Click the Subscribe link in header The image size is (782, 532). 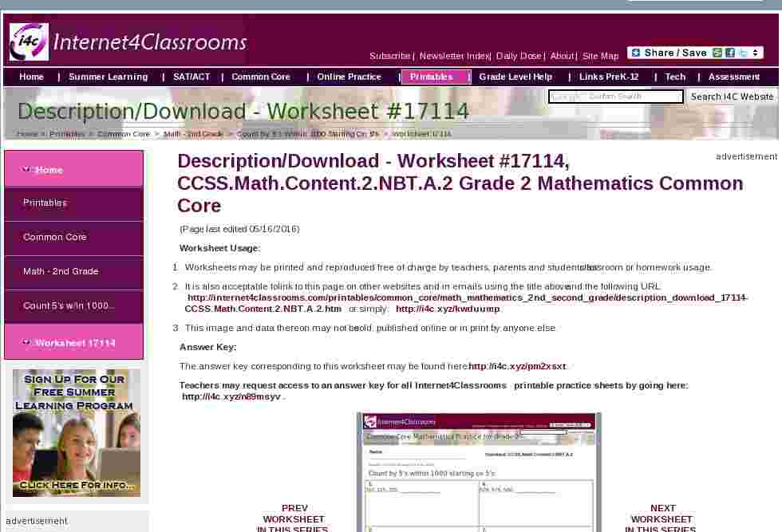click(389, 56)
